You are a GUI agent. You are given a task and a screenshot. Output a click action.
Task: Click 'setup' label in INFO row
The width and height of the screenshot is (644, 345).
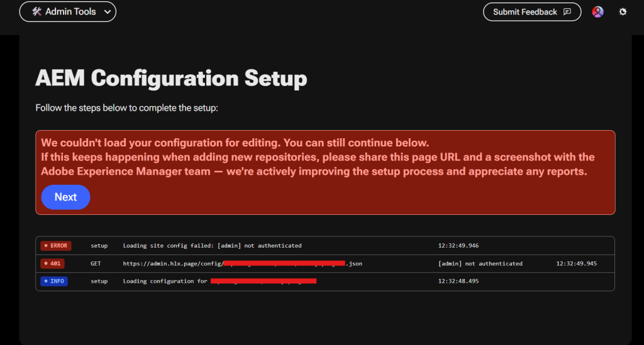pyautogui.click(x=99, y=281)
